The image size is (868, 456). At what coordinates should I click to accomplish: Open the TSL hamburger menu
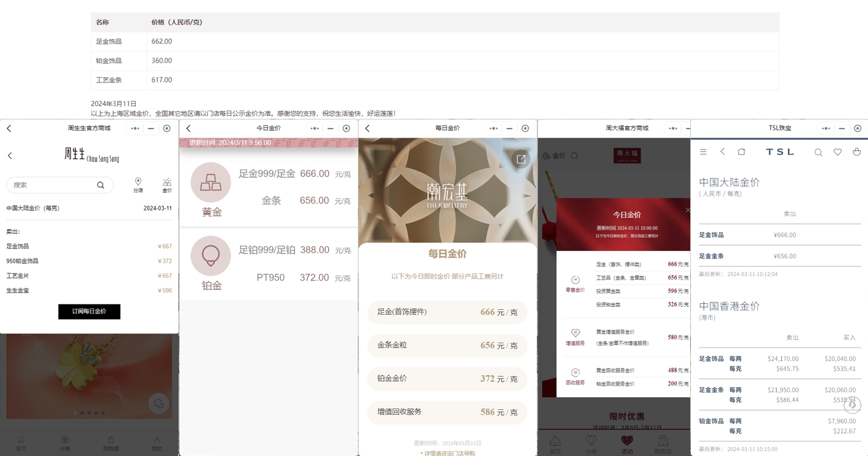click(x=703, y=152)
